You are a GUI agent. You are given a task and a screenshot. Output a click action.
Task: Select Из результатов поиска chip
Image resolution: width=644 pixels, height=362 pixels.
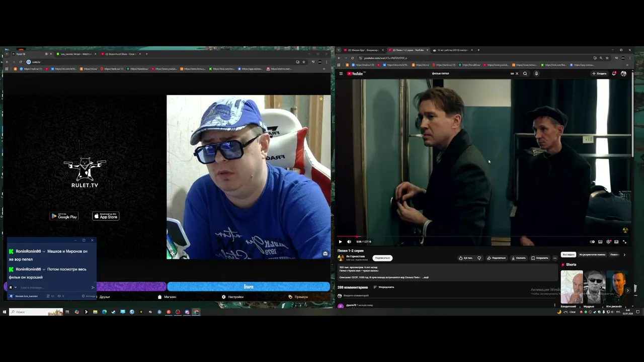coord(592,254)
